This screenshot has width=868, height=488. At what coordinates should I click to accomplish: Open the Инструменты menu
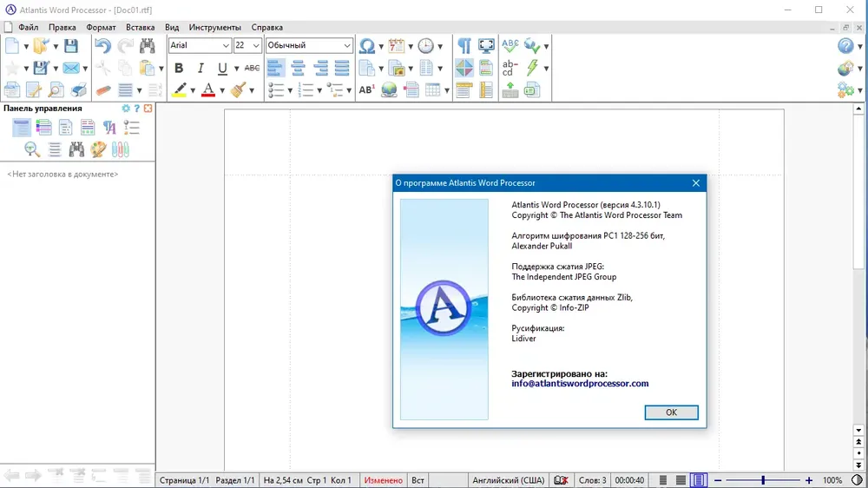[x=214, y=27]
